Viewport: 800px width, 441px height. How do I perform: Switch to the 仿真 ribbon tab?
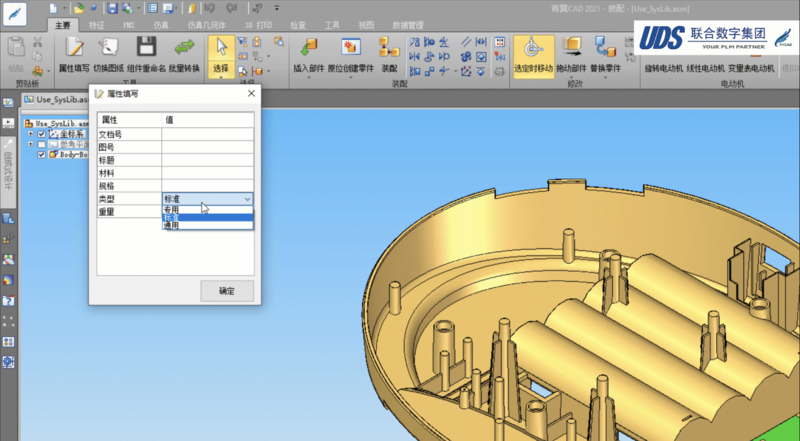(x=161, y=25)
